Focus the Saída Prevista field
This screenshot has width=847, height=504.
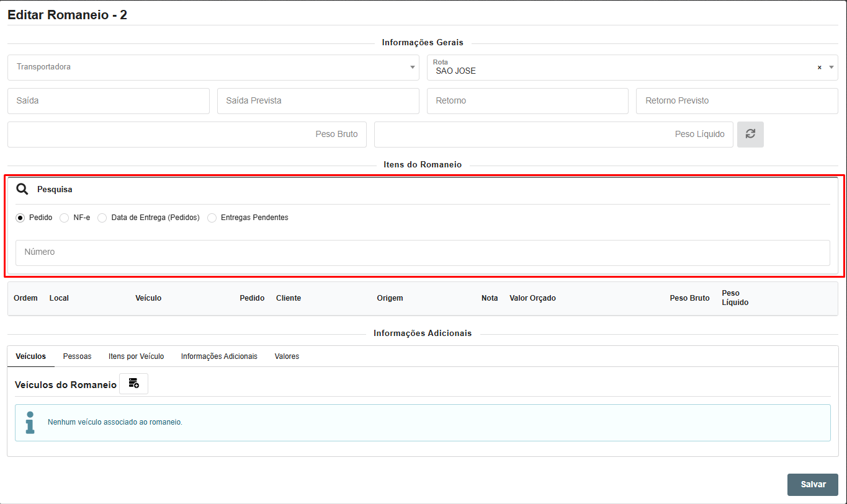(x=318, y=100)
